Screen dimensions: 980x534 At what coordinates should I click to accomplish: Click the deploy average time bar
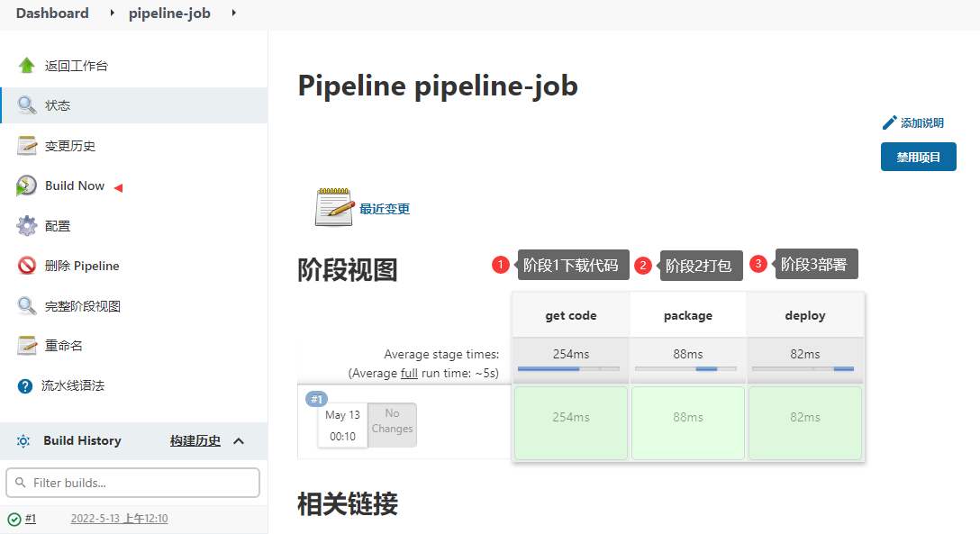pos(803,368)
